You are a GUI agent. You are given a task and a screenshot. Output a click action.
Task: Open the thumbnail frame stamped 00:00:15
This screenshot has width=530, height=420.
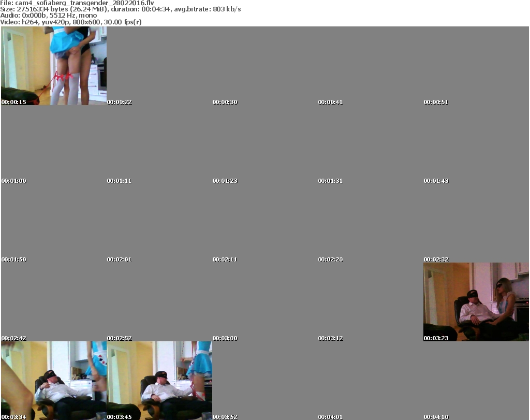[54, 66]
